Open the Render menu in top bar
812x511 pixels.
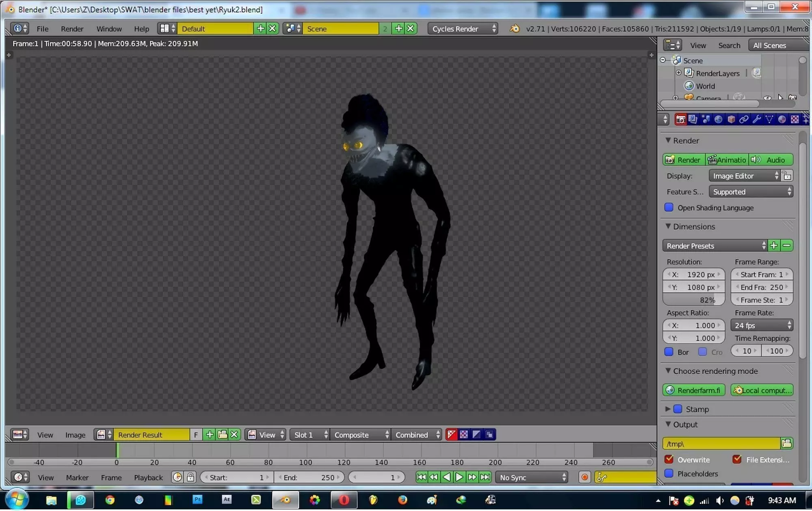72,29
